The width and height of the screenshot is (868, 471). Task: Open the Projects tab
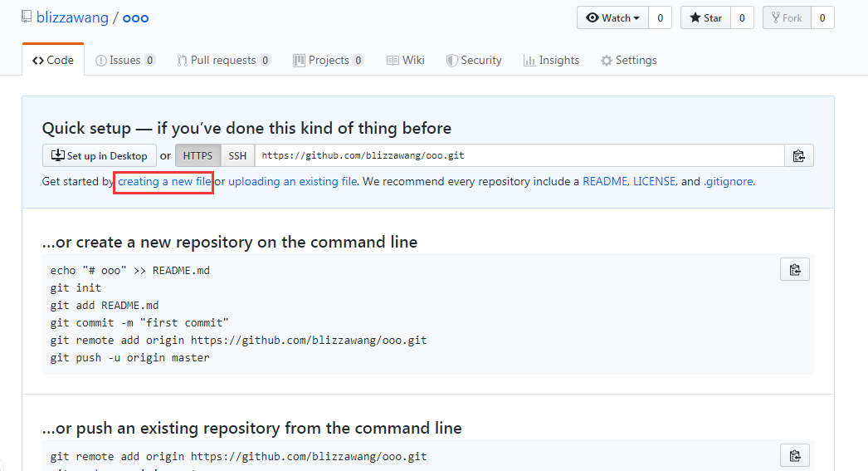tap(329, 60)
